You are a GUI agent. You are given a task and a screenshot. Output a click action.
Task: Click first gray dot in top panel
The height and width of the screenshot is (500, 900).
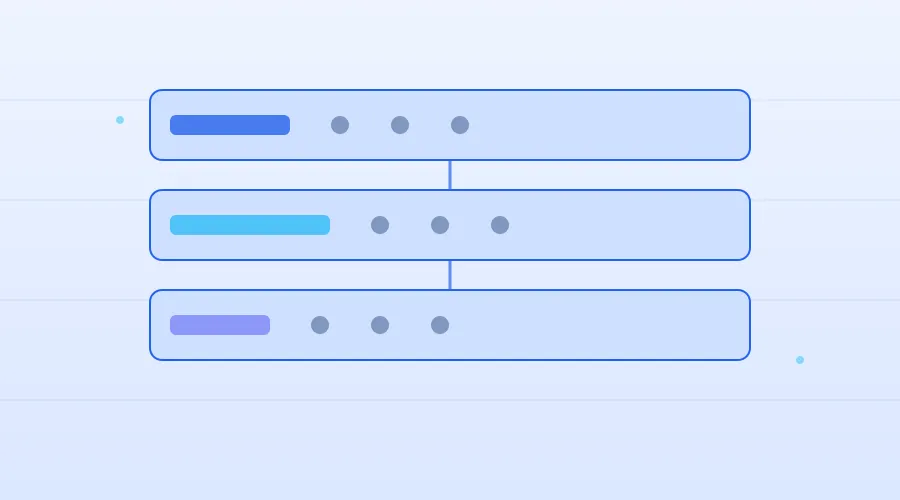[340, 125]
